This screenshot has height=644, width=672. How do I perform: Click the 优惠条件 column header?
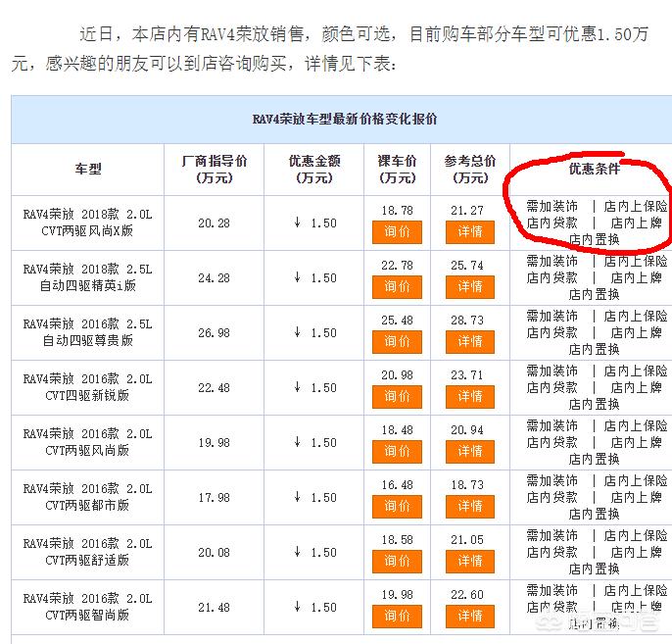click(x=594, y=169)
